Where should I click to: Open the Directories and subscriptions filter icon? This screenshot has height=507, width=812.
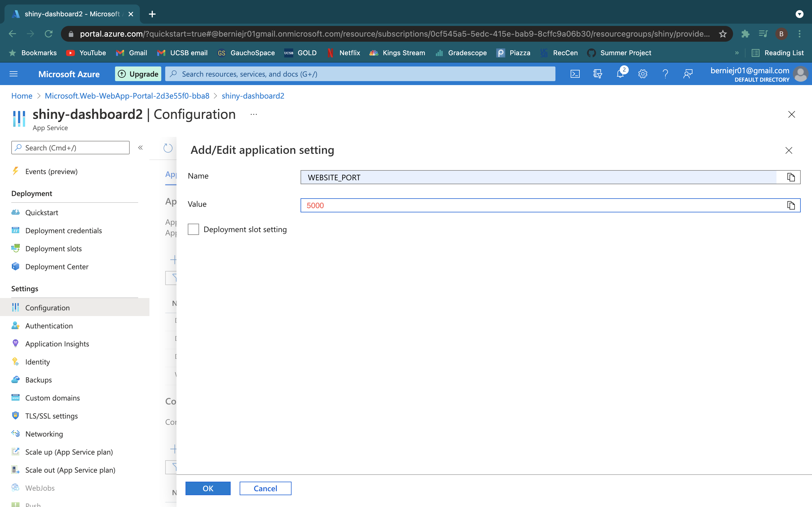pyautogui.click(x=598, y=74)
